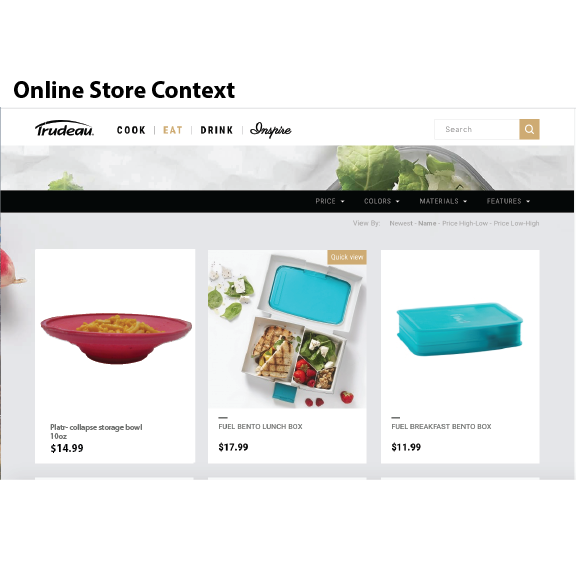Open the FUEL BREAKFAST BENTO BOX title
The height and width of the screenshot is (576, 576).
coord(441,426)
